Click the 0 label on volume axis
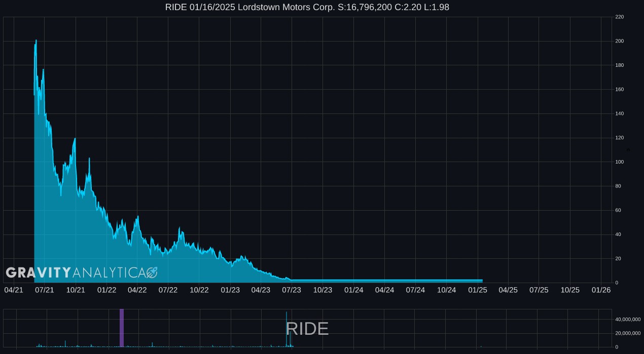The height and width of the screenshot is (354, 644). pyautogui.click(x=617, y=347)
